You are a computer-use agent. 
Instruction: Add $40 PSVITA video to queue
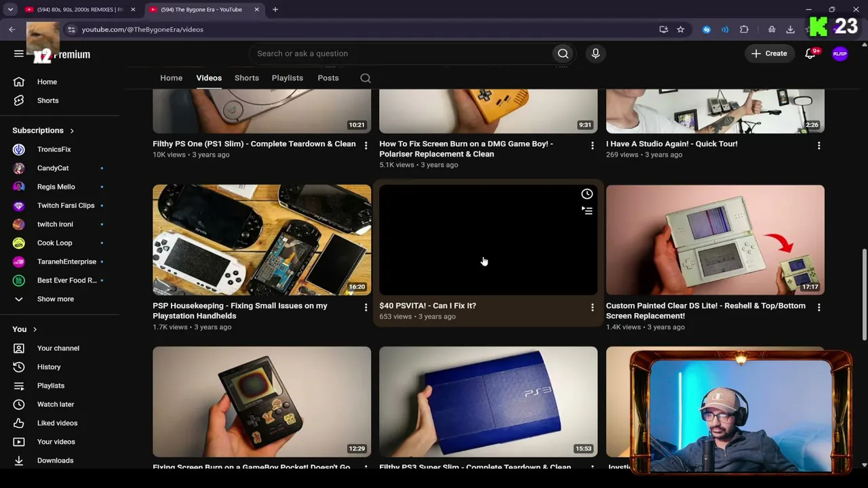coord(587,211)
